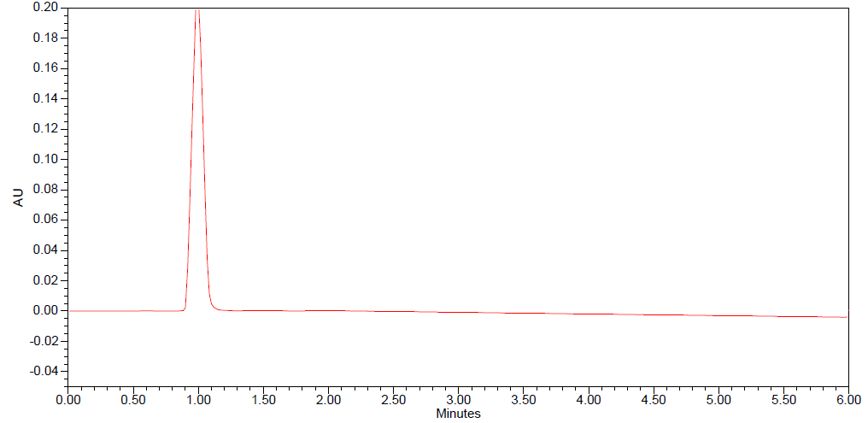Click the 5.50 x-axis tick label
This screenshot has width=868, height=423.
[x=783, y=400]
